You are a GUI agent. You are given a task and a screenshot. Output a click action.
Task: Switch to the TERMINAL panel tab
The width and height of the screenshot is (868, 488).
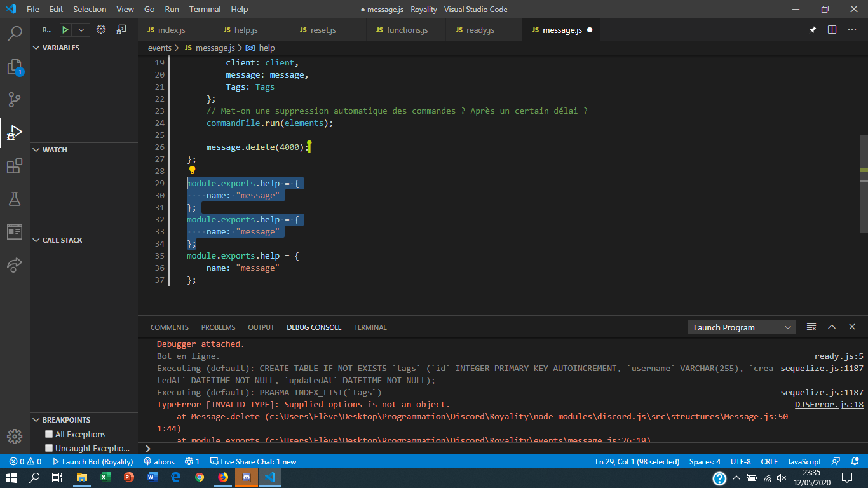click(370, 327)
